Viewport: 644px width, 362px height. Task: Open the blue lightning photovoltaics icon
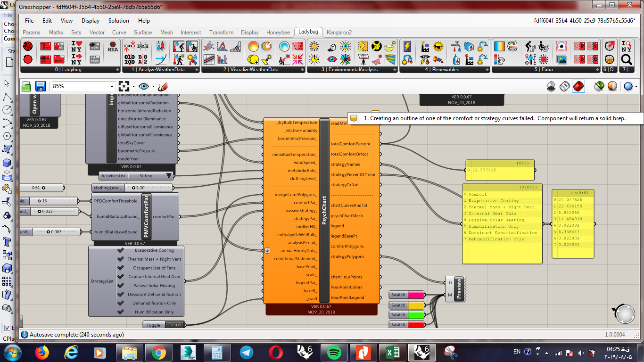tap(407, 46)
